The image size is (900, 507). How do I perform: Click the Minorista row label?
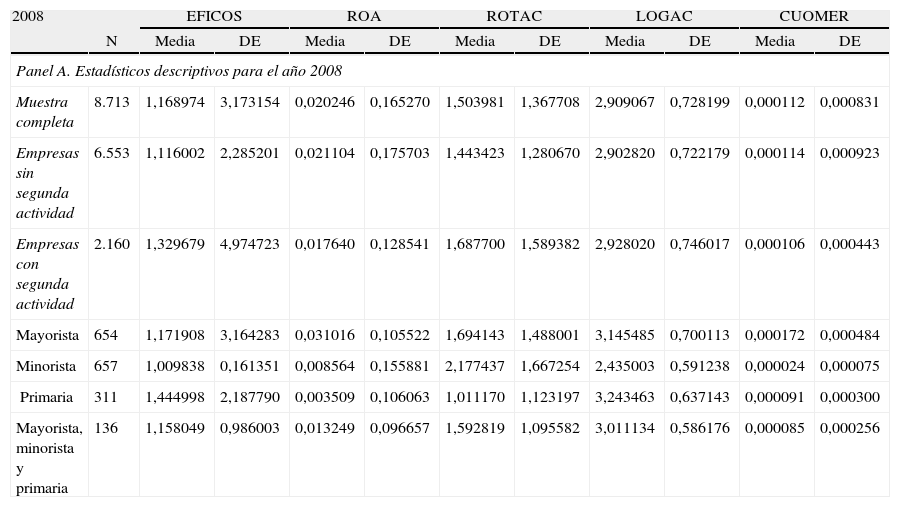[46, 366]
